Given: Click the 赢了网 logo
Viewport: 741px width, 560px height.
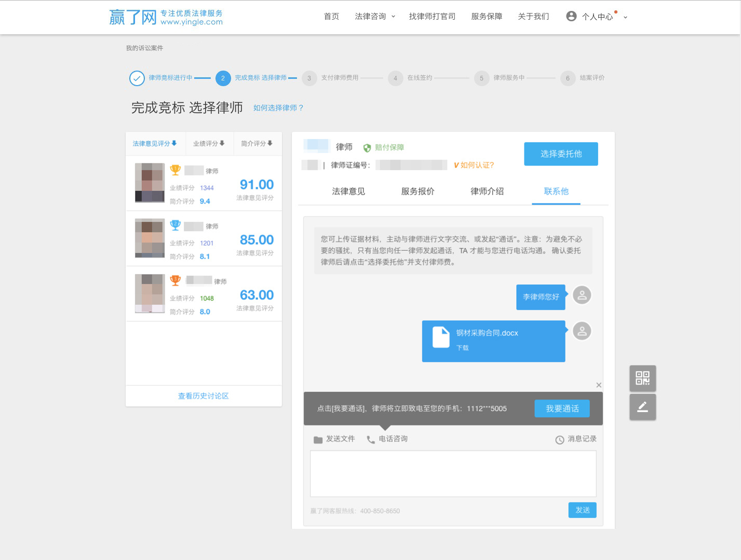Looking at the screenshot, I should click(166, 17).
